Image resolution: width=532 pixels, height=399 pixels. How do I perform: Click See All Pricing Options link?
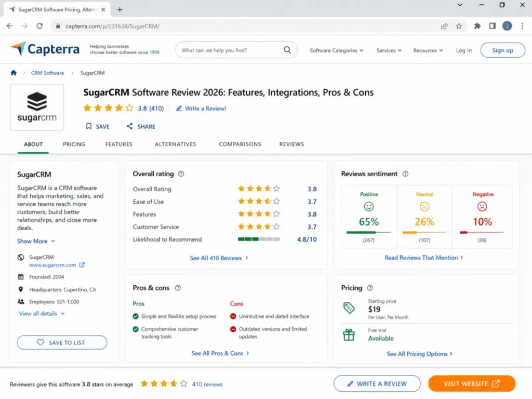pos(420,354)
